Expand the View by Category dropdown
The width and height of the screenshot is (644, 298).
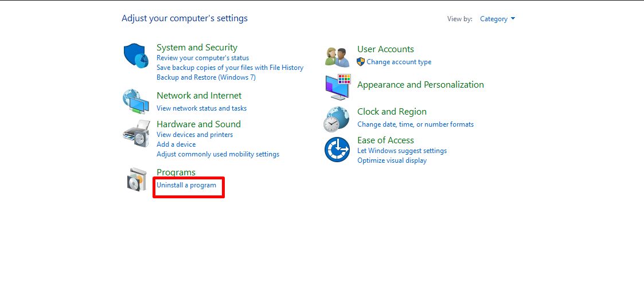pyautogui.click(x=497, y=19)
